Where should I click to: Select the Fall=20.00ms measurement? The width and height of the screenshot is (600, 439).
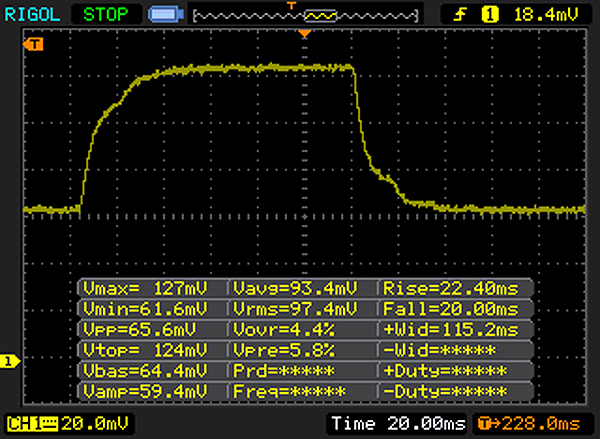pos(450,308)
